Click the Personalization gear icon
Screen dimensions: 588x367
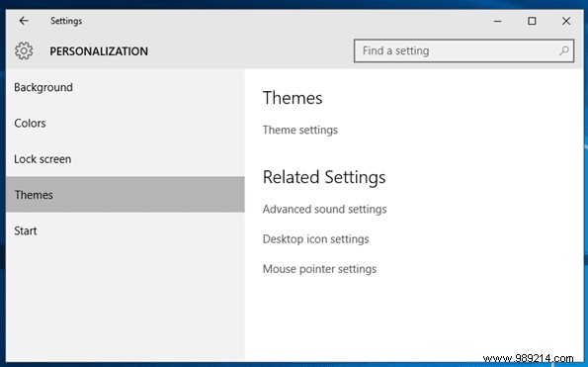pos(24,50)
